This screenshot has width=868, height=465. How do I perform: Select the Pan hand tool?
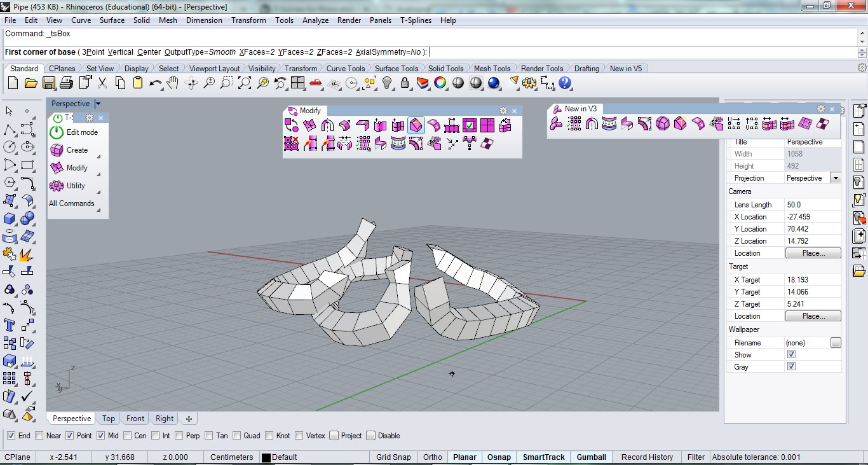tap(173, 83)
